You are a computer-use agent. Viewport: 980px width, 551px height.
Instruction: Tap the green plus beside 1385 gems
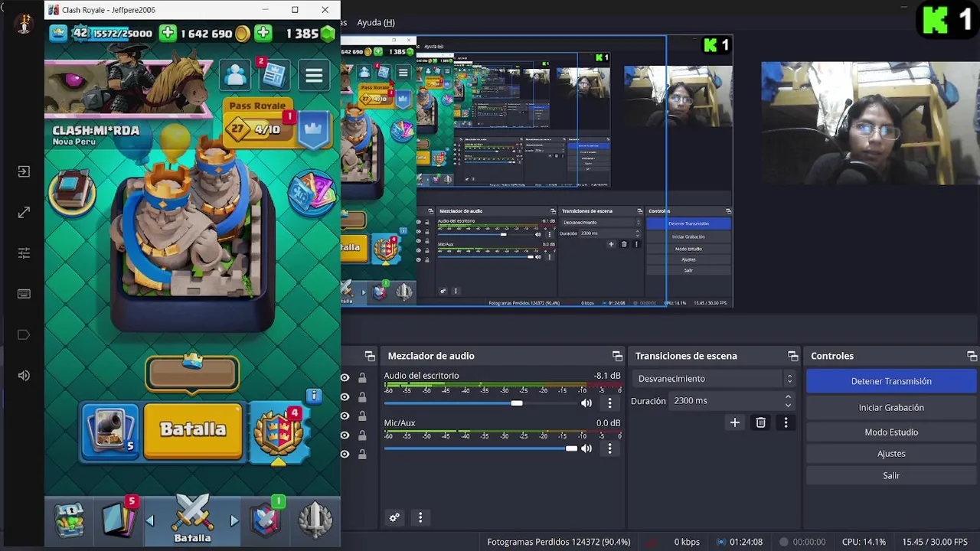[x=263, y=34]
